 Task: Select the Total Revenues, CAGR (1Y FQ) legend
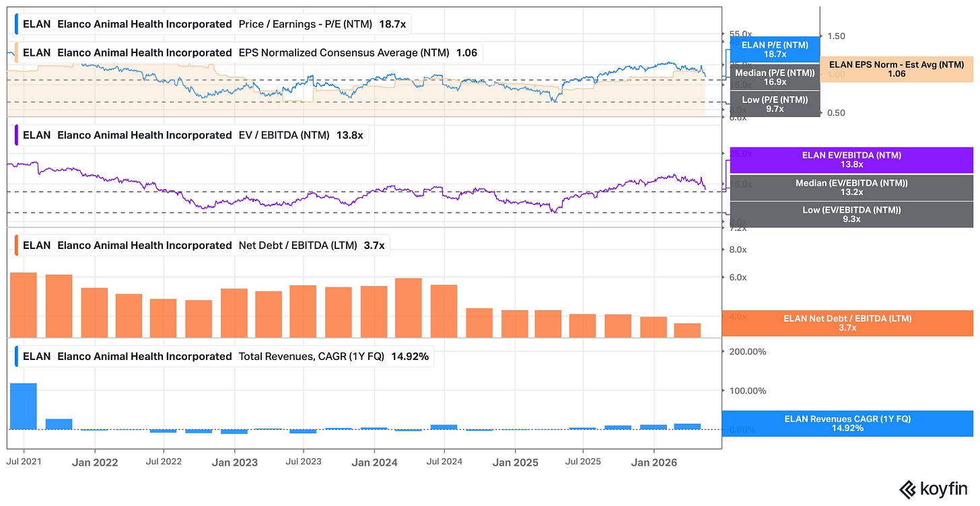pos(224,357)
